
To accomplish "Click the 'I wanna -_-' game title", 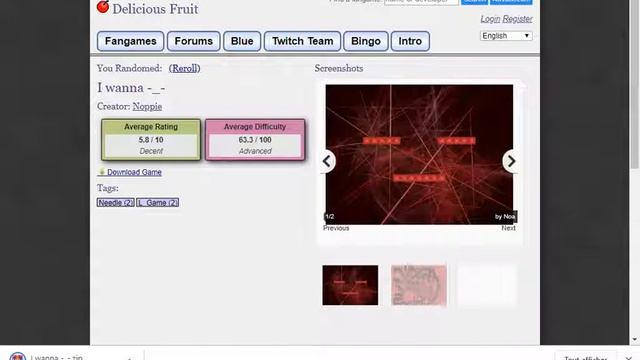I will tap(131, 88).
